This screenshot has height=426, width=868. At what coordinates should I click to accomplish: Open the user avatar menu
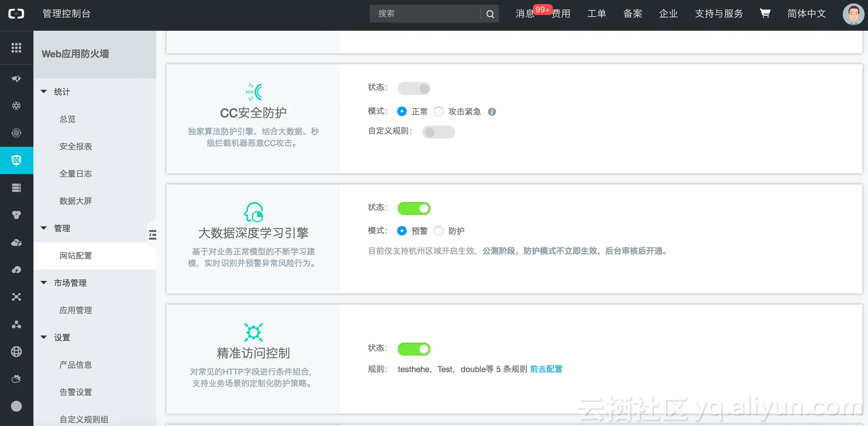click(x=853, y=14)
